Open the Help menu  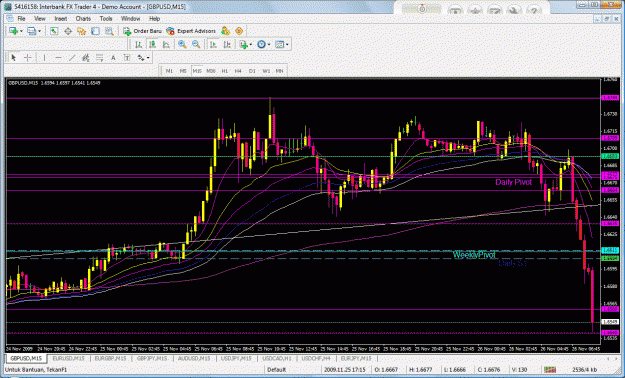click(x=154, y=19)
